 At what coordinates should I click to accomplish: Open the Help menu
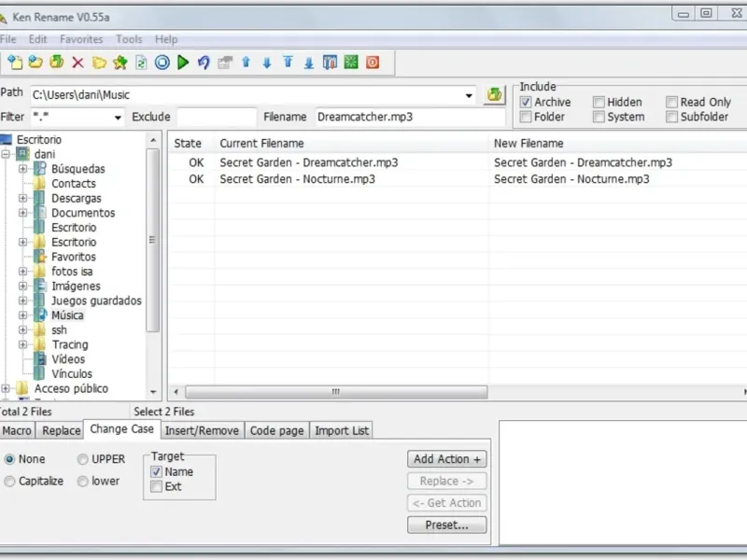click(x=166, y=39)
